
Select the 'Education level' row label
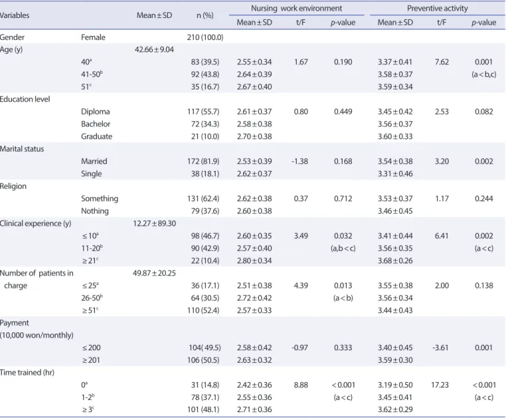click(x=25, y=99)
